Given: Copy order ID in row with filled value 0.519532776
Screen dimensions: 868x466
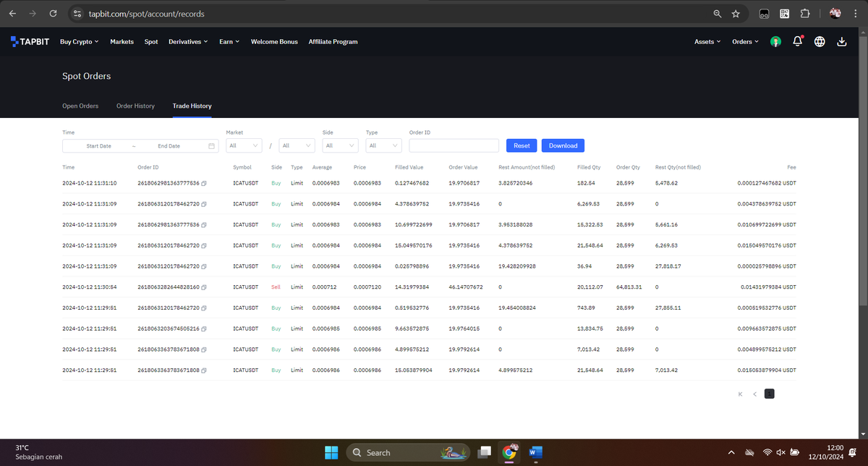Looking at the screenshot, I should 205,308.
